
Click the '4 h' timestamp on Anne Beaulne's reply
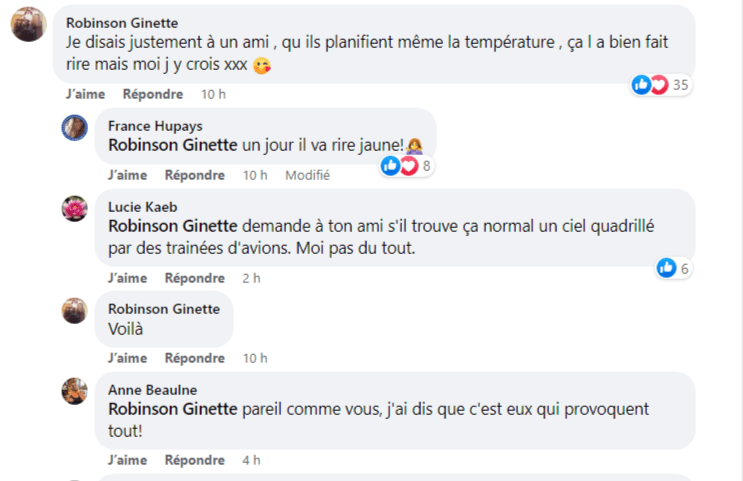point(251,460)
